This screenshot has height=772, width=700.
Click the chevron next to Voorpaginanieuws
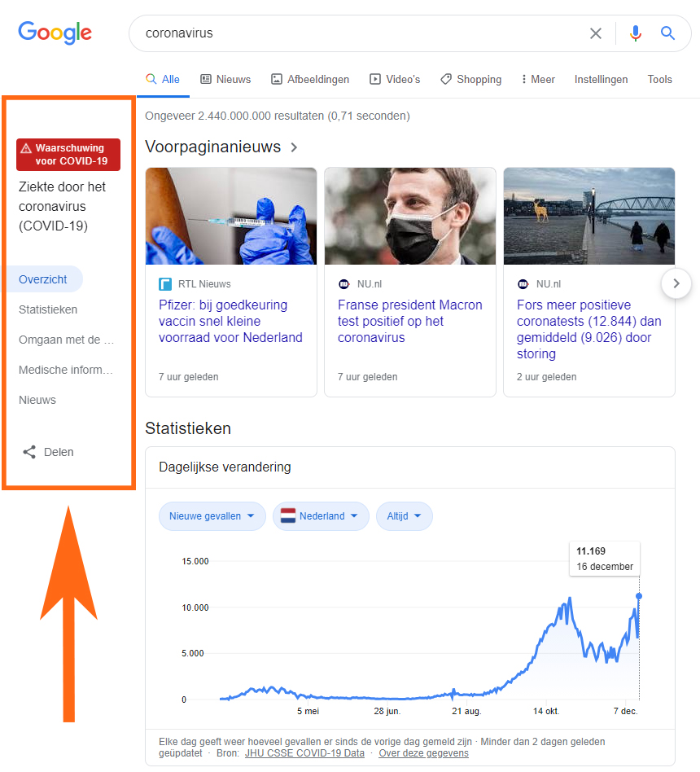tap(294, 147)
